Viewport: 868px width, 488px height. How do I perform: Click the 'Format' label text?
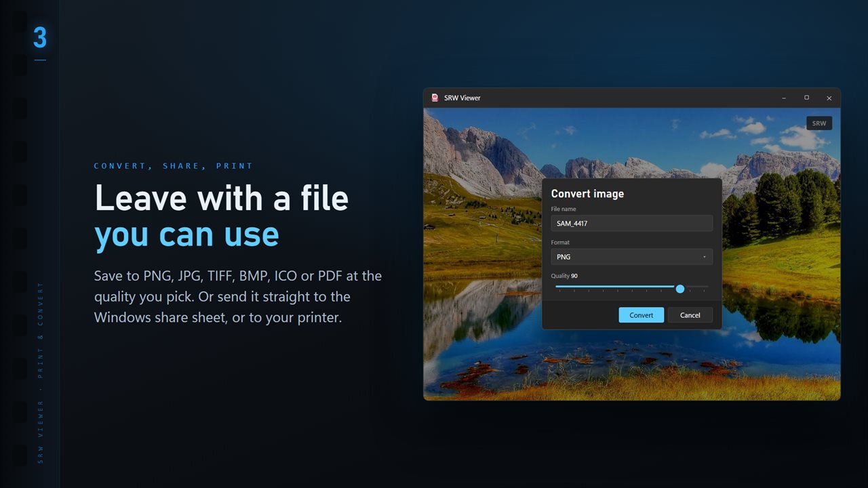coord(560,243)
